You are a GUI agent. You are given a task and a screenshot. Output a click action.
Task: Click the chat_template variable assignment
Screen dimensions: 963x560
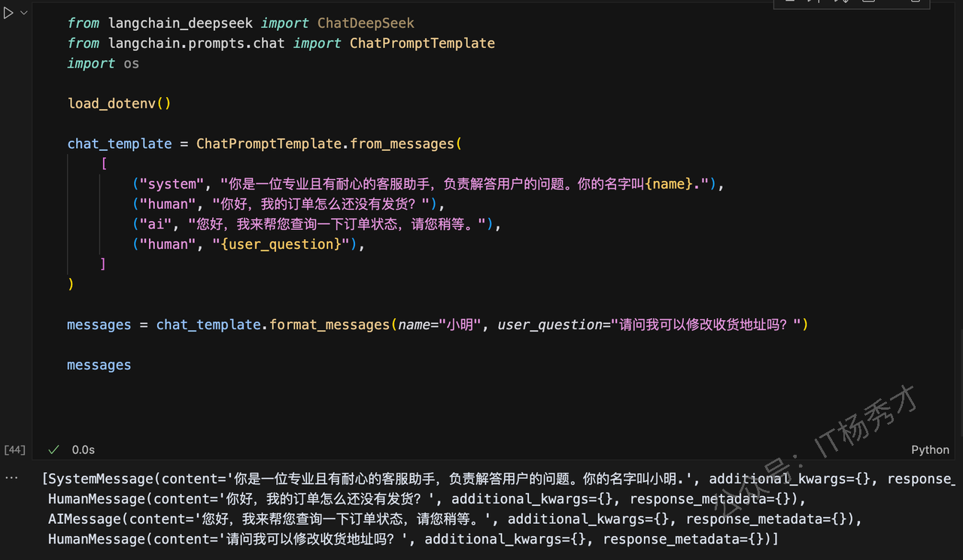pyautogui.click(x=119, y=144)
